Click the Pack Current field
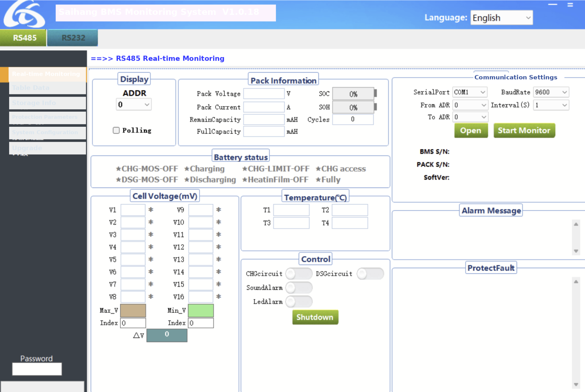The image size is (585, 392). [264, 107]
